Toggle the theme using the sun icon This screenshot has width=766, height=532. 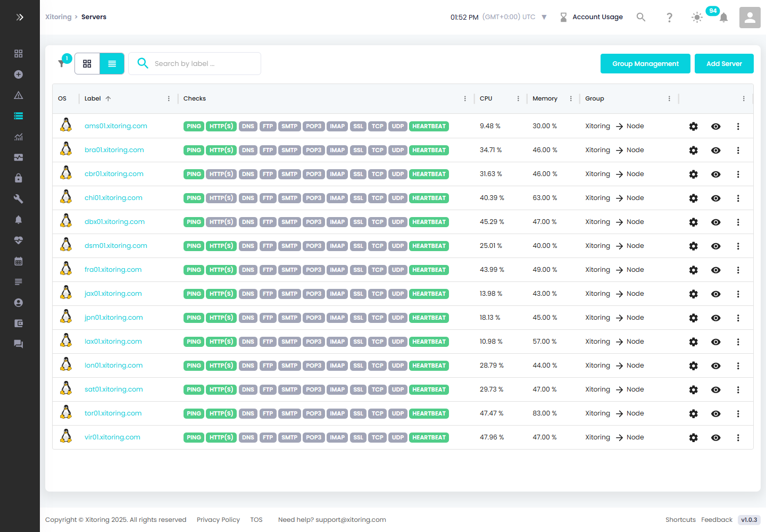(x=697, y=17)
